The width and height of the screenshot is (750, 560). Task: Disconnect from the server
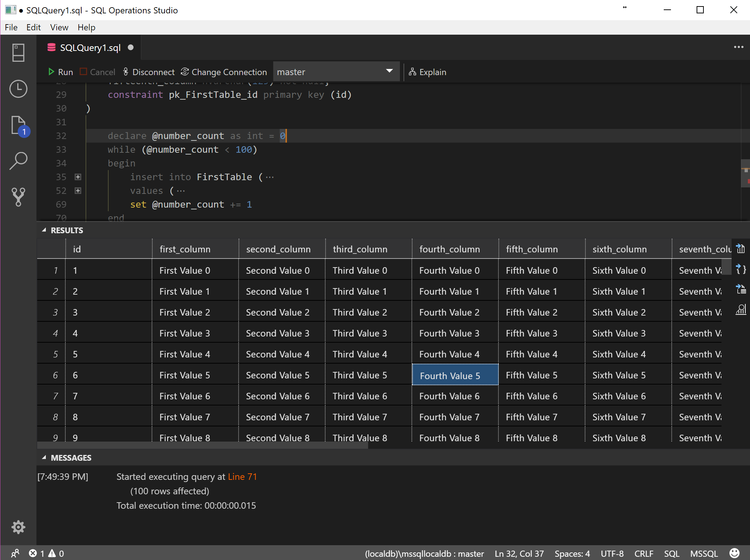click(149, 72)
